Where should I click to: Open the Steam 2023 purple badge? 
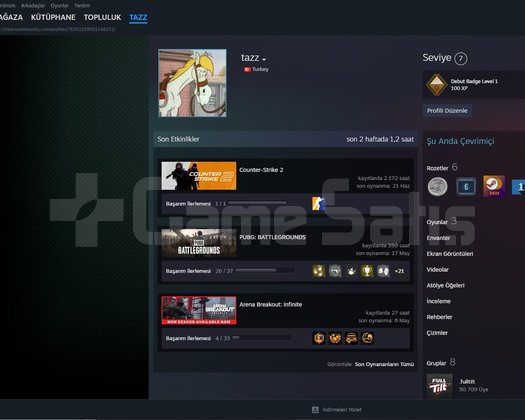click(x=494, y=186)
